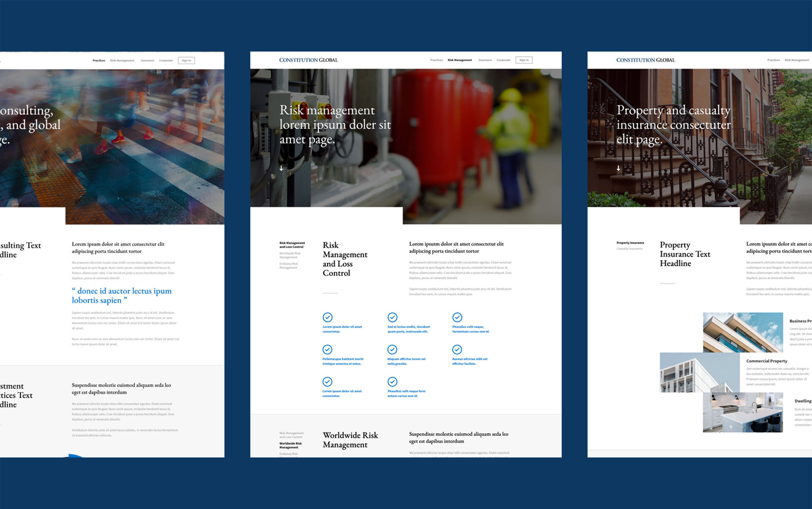Viewport: 812px width, 509px height.
Task: Click the checkmark icon above 'Aliquam efficitur lorem'
Action: pyautogui.click(x=393, y=350)
